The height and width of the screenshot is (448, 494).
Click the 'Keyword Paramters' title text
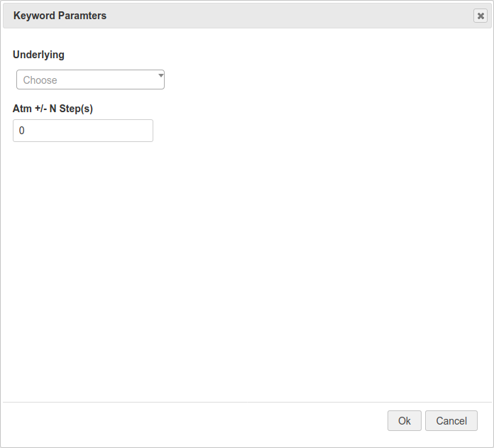60,16
